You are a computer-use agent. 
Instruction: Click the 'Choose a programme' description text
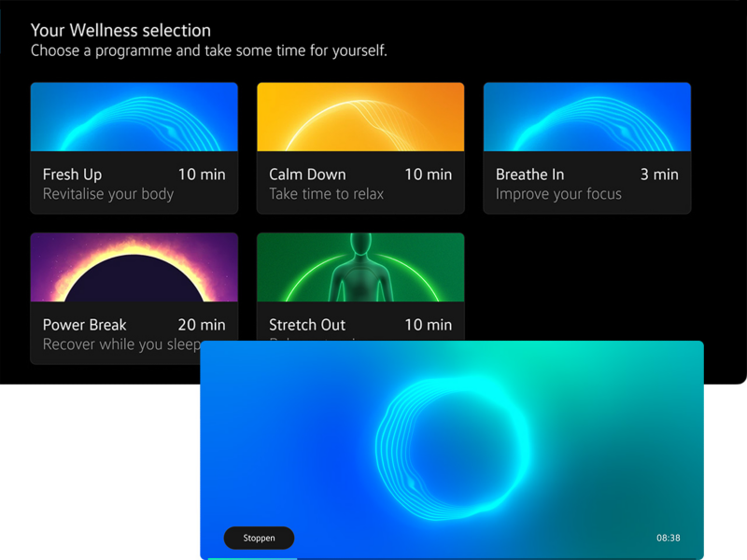[x=208, y=50]
